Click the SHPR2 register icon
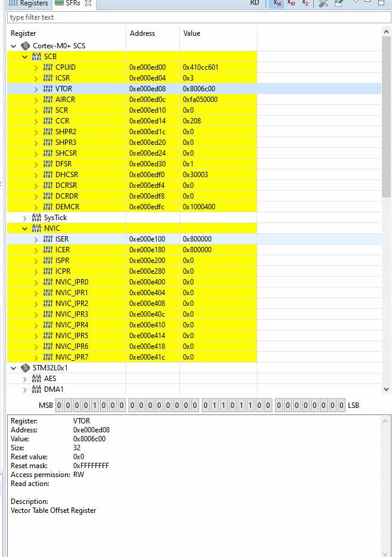This screenshot has width=392, height=557. click(x=48, y=131)
